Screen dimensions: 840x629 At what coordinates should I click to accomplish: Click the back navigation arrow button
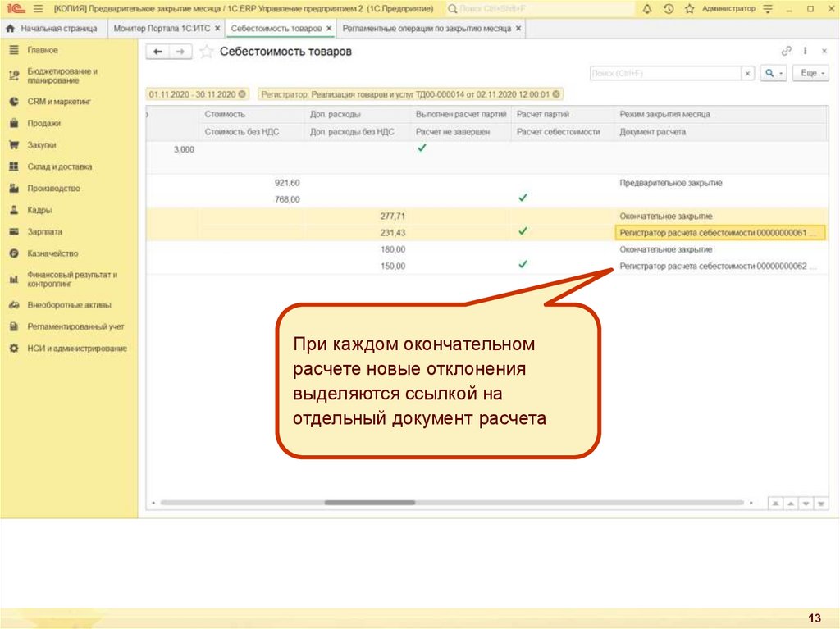(x=157, y=52)
